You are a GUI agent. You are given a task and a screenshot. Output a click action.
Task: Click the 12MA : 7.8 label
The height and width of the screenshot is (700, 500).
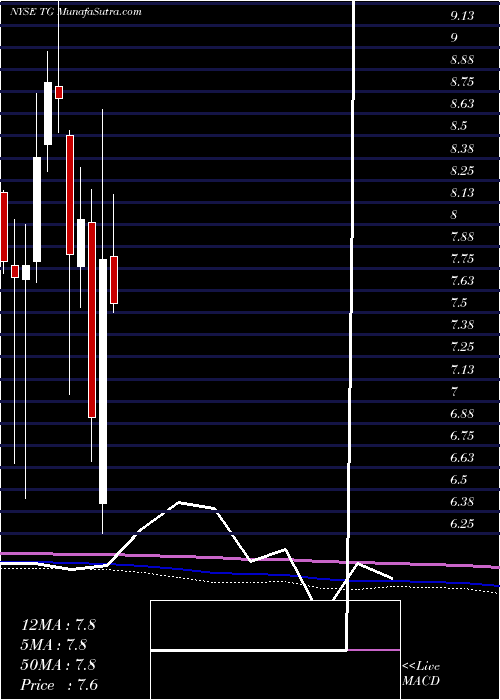tap(58, 625)
